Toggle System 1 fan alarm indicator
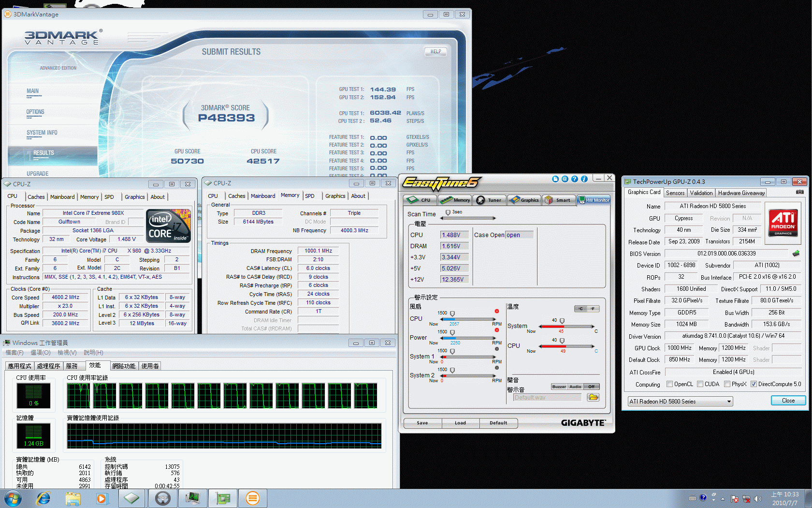This screenshot has width=812, height=508. click(496, 349)
